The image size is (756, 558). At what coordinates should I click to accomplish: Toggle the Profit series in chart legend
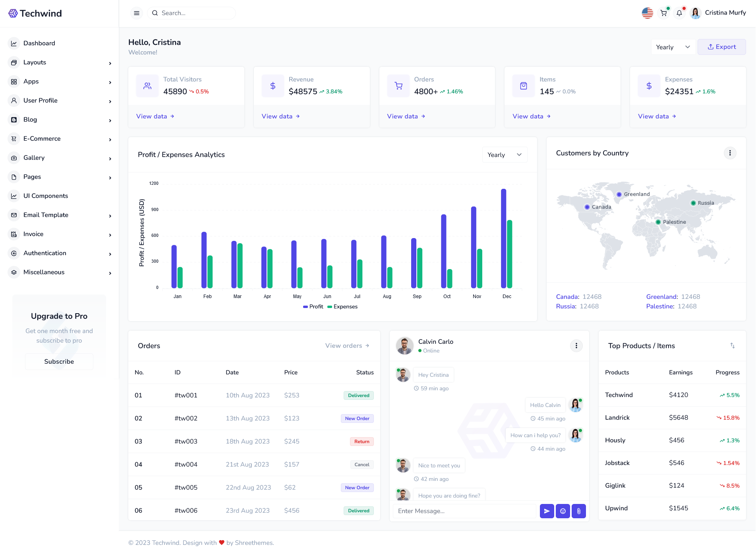coord(313,307)
